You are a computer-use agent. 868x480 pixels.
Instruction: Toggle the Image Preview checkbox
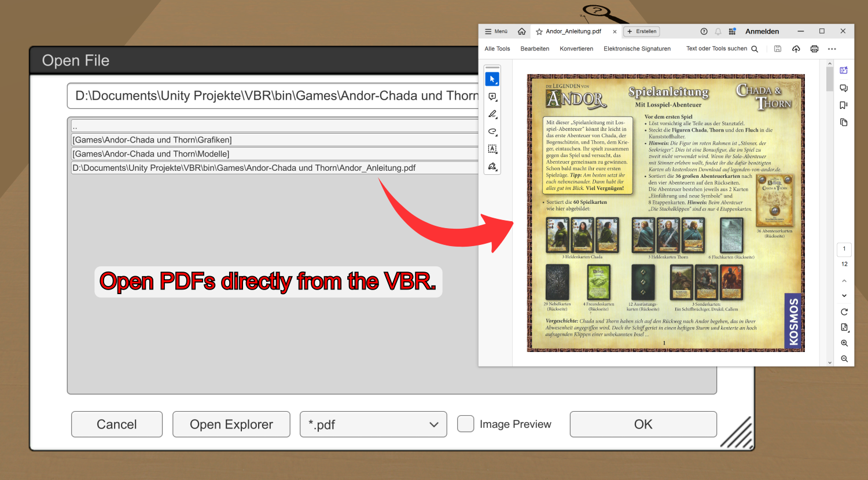click(x=466, y=424)
